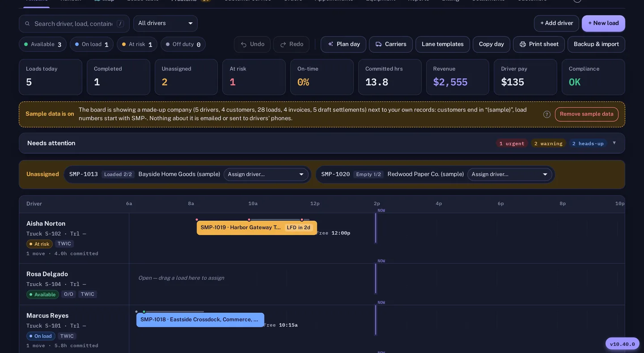The height and width of the screenshot is (353, 644).
Task: Open the All drivers dropdown
Action: (165, 23)
